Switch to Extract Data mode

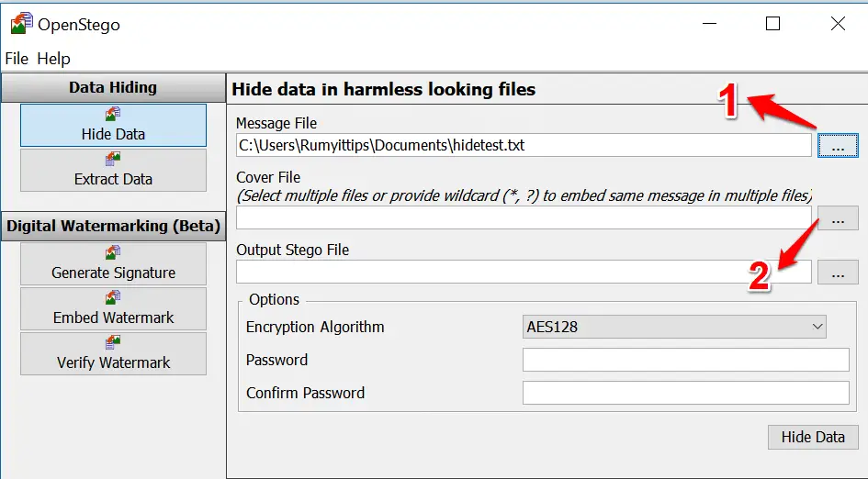click(114, 171)
